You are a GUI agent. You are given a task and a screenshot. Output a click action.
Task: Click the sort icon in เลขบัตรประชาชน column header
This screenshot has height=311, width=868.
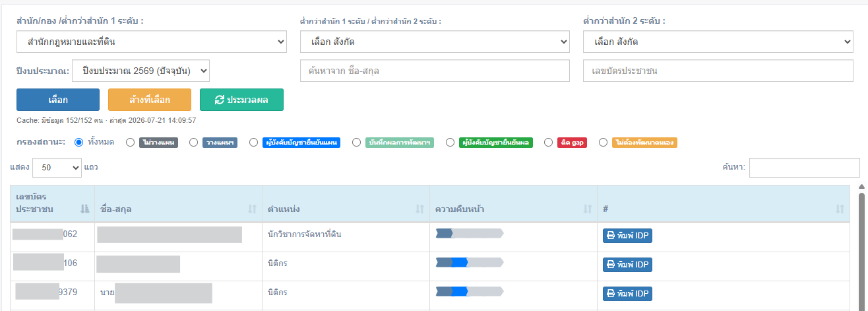pyautogui.click(x=84, y=209)
